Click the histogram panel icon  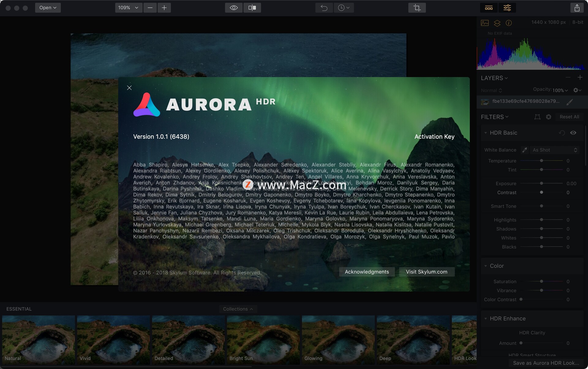click(x=484, y=23)
